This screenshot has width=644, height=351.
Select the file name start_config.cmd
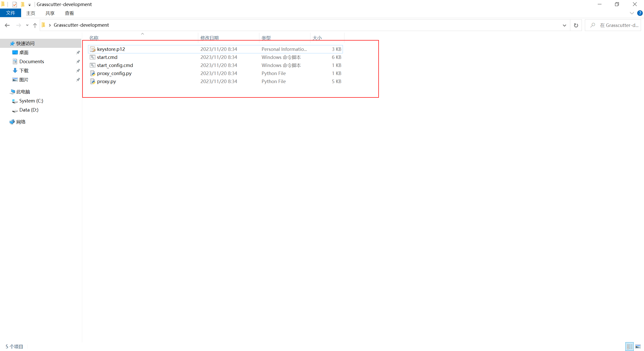[x=115, y=65]
